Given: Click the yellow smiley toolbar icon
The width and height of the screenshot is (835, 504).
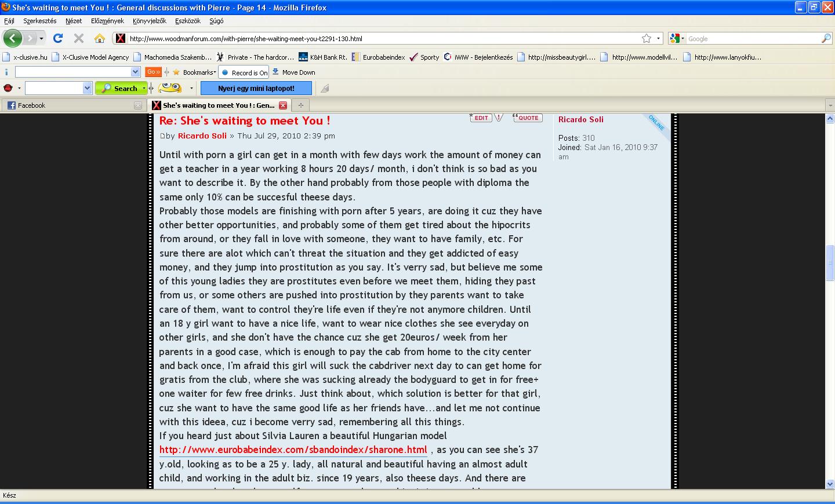Looking at the screenshot, I should [x=170, y=88].
